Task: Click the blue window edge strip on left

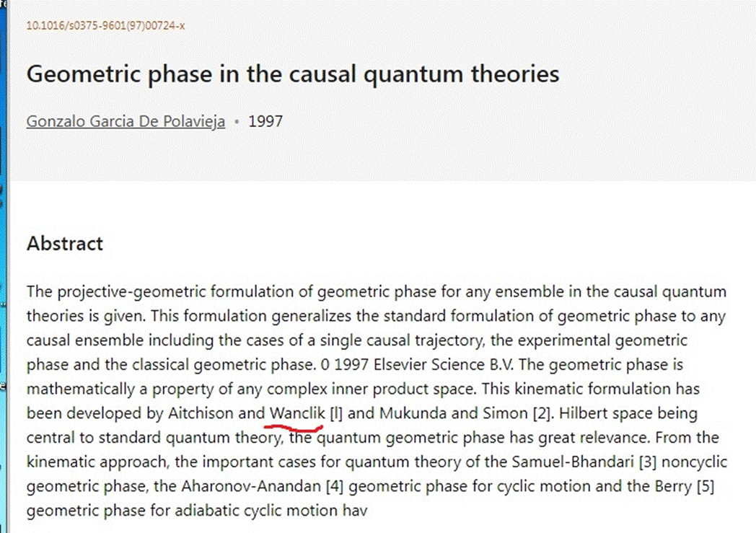Action: click(x=4, y=267)
